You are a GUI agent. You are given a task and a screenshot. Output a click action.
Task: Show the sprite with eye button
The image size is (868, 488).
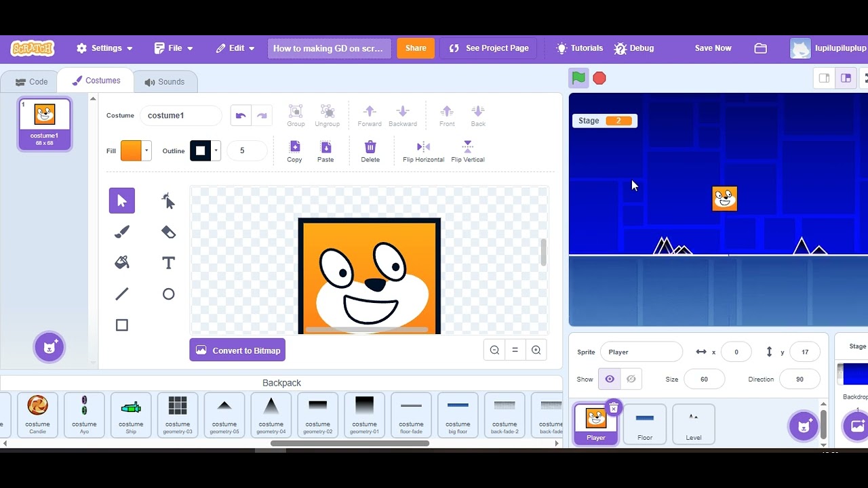point(610,379)
